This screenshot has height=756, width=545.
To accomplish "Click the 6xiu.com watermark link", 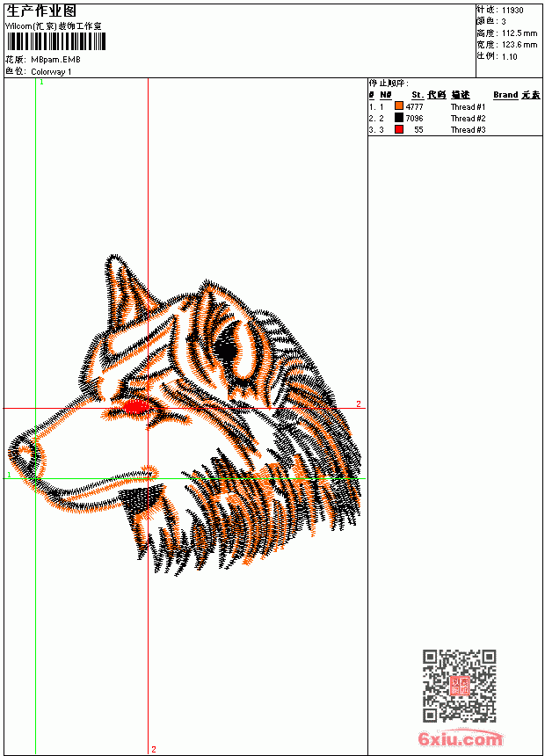I will coord(460,738).
